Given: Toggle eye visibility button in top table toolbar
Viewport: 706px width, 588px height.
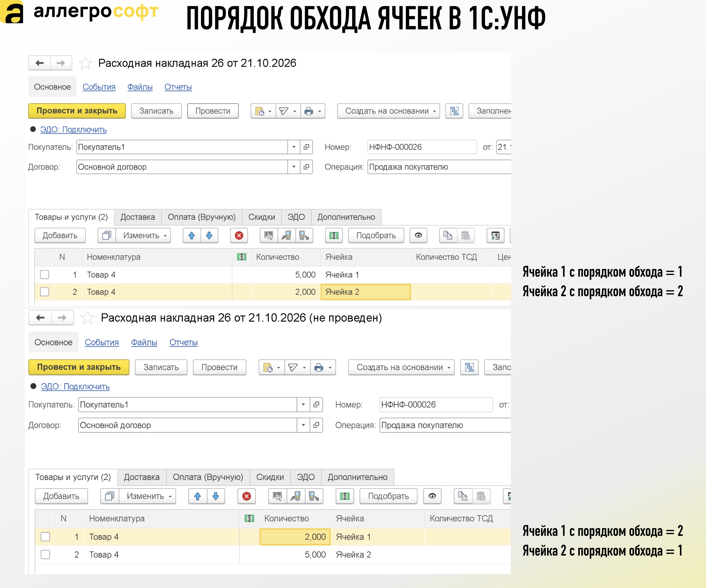Looking at the screenshot, I should pos(419,235).
